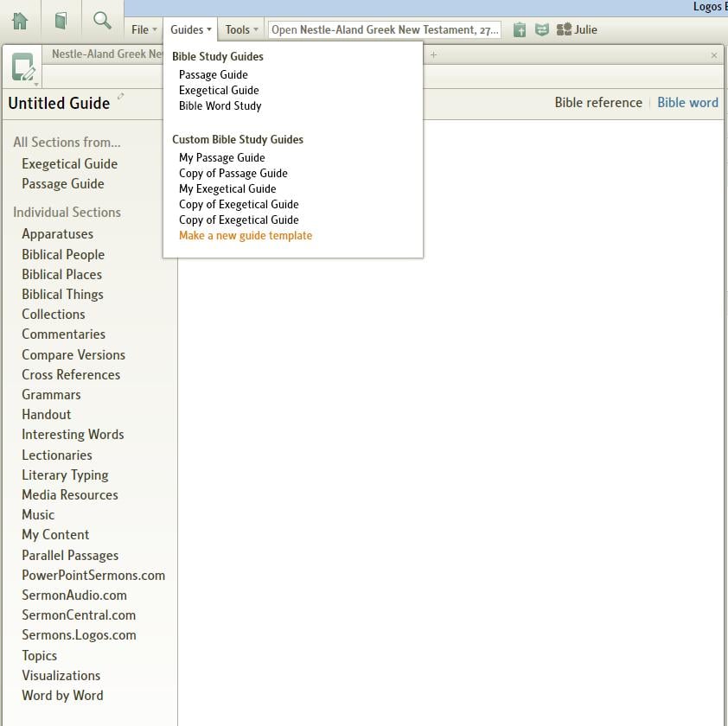Rename Untitled Guide with pencil icon
Viewport: 728px width, 726px height.
coord(121,96)
